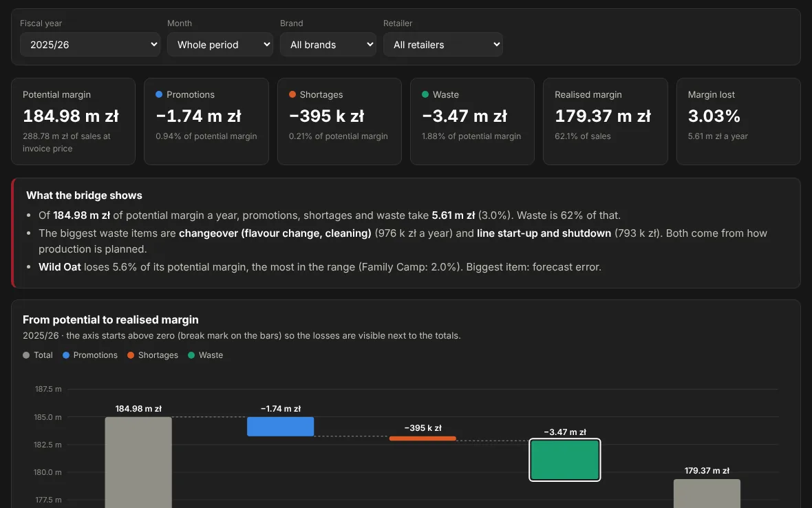Click the Waste KPI card
This screenshot has height=508, width=812.
coord(472,122)
